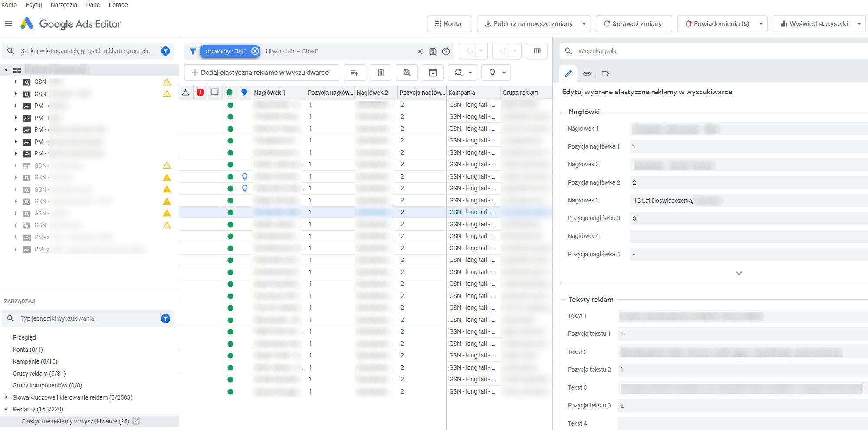
Task: Expand the GDN campaign tree node
Action: pyautogui.click(x=16, y=165)
